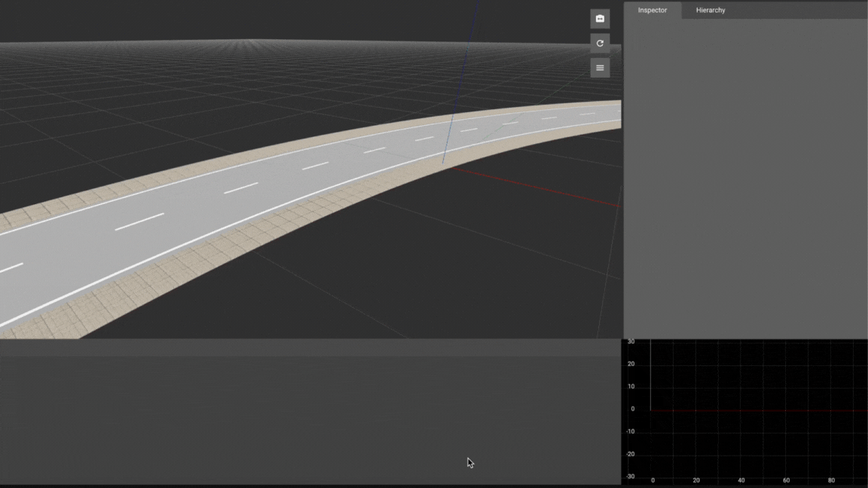Click the "-20" label on graph's vertical axis

(x=631, y=454)
